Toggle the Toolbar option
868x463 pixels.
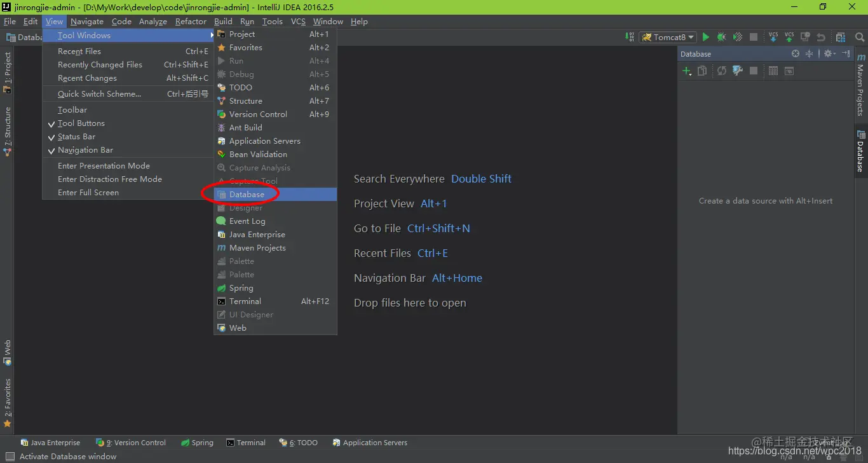(x=127, y=109)
